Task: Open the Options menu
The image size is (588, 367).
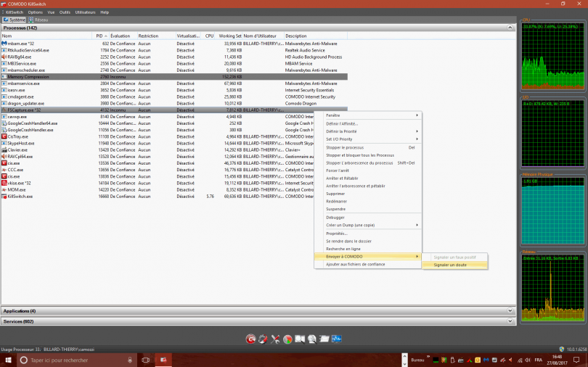Action: coord(36,12)
